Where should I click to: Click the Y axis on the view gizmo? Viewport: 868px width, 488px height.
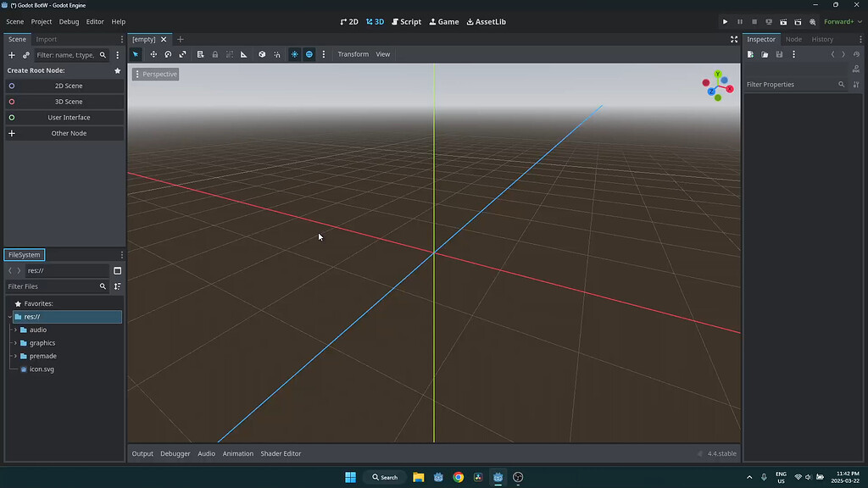[717, 74]
